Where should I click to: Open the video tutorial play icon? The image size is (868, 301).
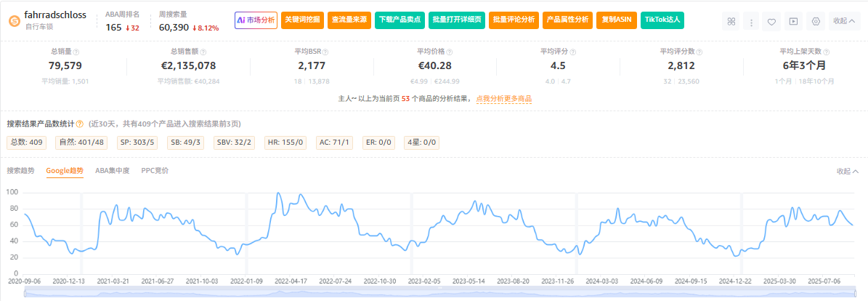click(x=792, y=21)
